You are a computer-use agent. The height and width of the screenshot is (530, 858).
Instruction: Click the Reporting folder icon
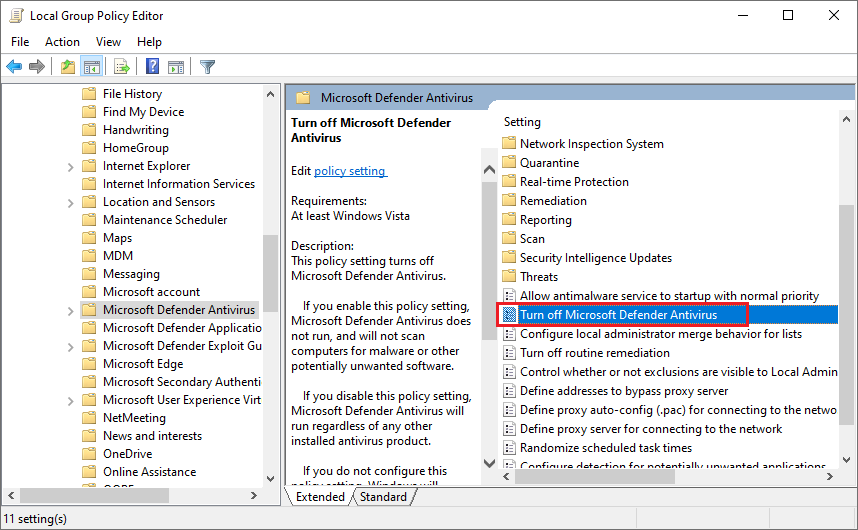click(x=509, y=219)
